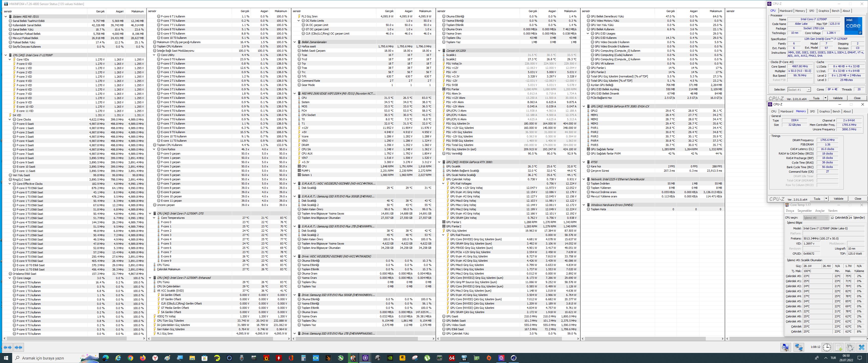Open the CPU seçin dropdown in Core Temp

816,218
